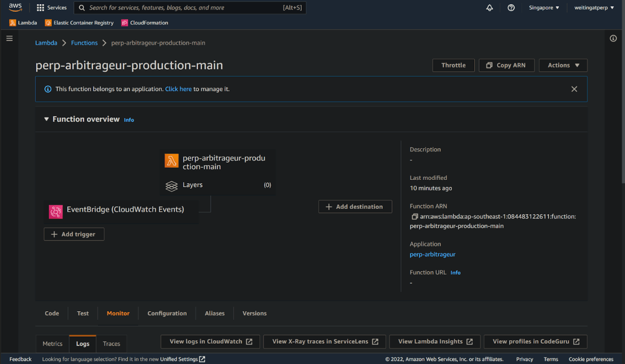Image resolution: width=625 pixels, height=364 pixels.
Task: Go to Functions in the breadcrumb
Action: coord(84,43)
